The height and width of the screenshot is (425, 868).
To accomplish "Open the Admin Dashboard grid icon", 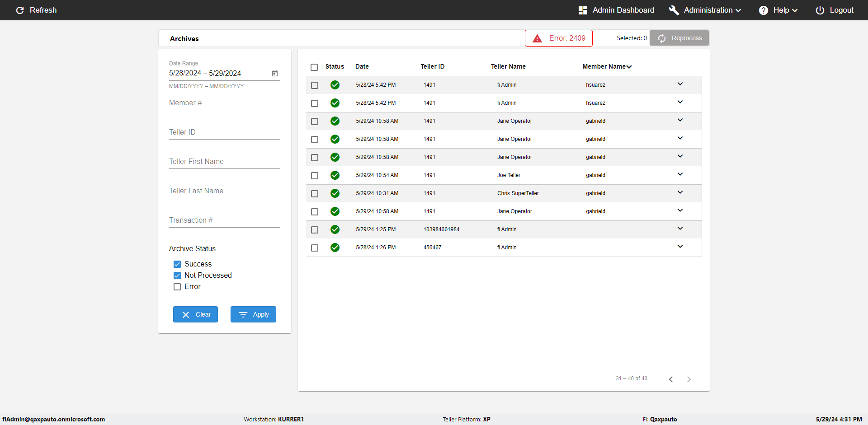I will tap(583, 10).
